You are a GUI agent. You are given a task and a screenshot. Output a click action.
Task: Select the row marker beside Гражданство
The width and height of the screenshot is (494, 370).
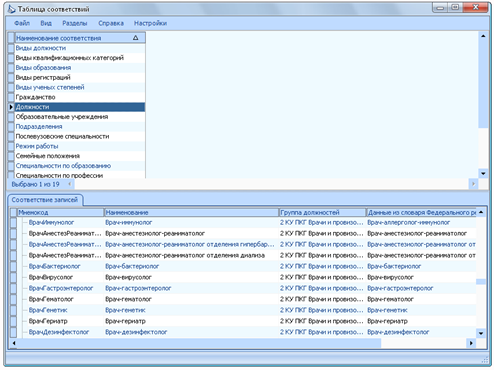click(x=11, y=97)
